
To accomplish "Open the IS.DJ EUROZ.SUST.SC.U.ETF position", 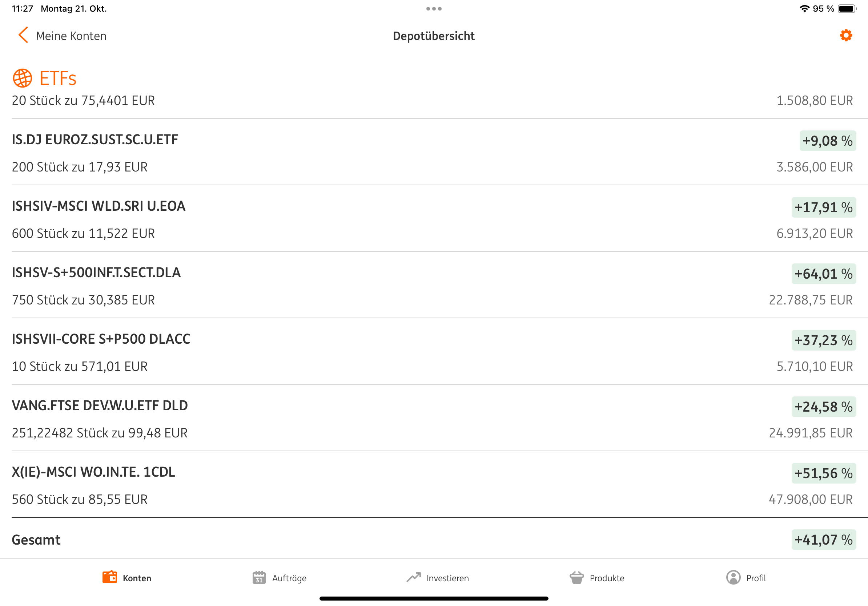I will click(95, 140).
